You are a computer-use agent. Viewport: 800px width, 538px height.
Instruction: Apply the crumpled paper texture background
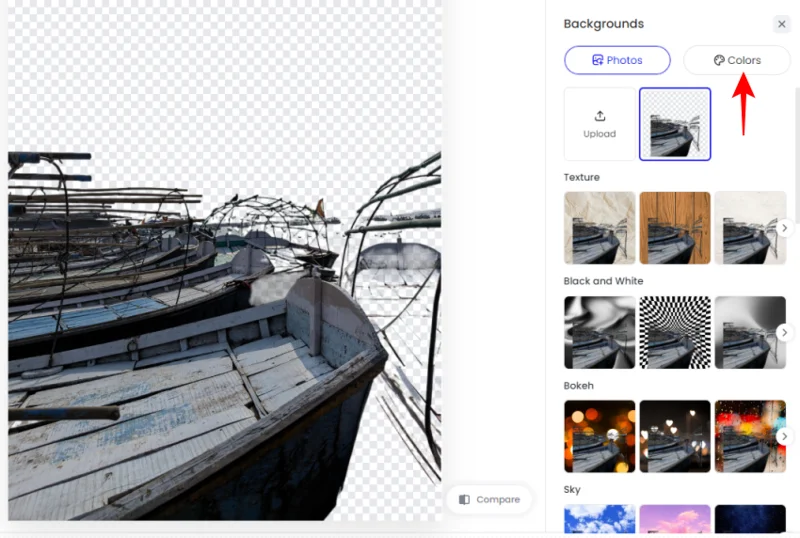pyautogui.click(x=600, y=228)
